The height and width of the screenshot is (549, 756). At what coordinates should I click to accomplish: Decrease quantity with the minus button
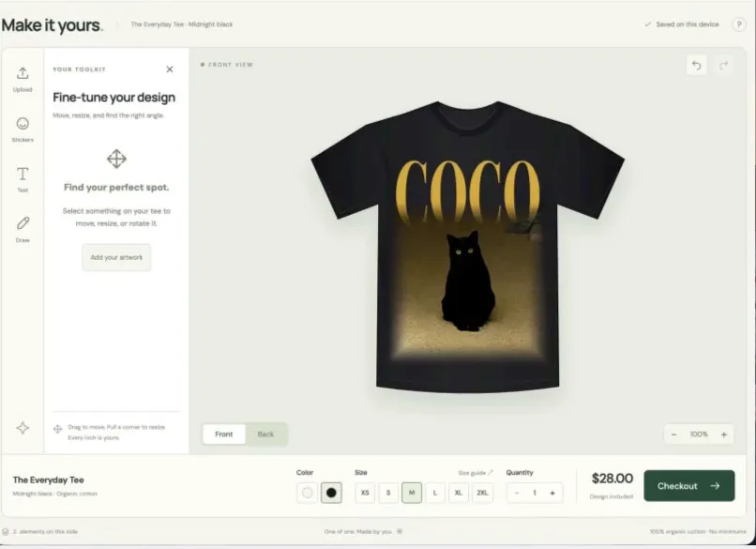coord(517,493)
